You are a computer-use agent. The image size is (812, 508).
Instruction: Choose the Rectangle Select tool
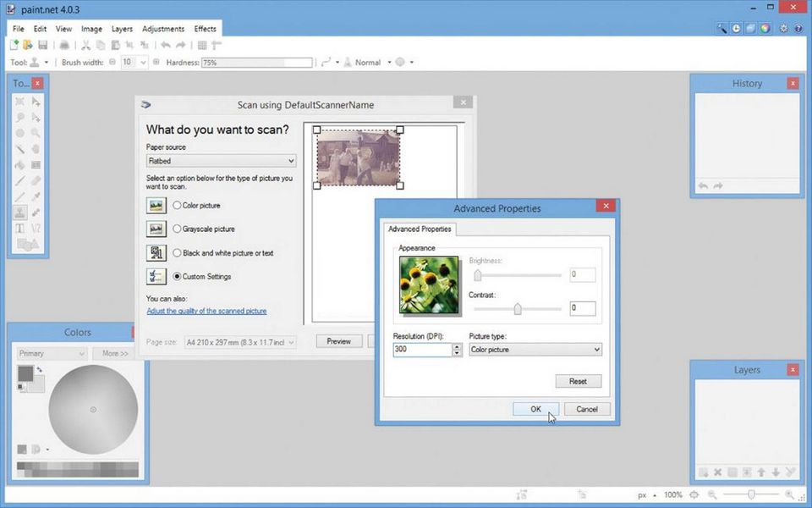tap(20, 102)
